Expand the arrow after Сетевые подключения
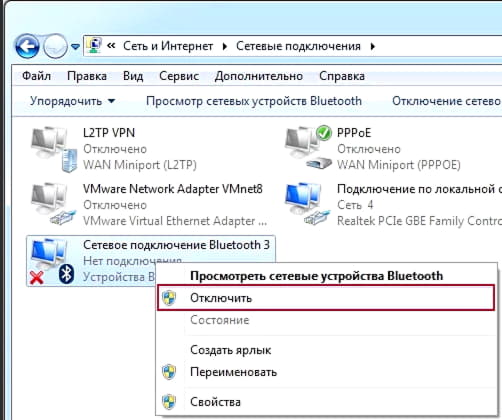The width and height of the screenshot is (502, 420). (x=373, y=46)
